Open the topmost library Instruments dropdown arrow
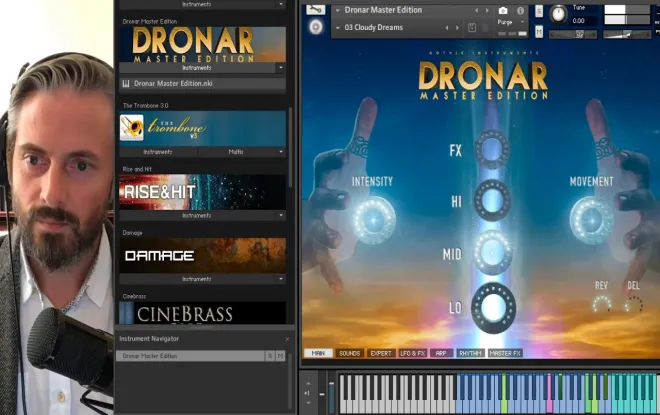Image resolution: width=660 pixels, height=415 pixels. 281,4
